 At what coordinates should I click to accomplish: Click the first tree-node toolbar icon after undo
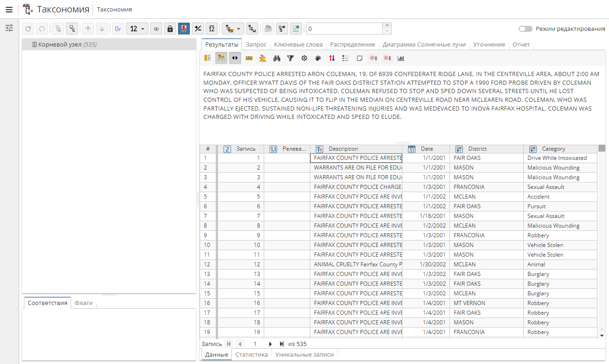click(58, 29)
